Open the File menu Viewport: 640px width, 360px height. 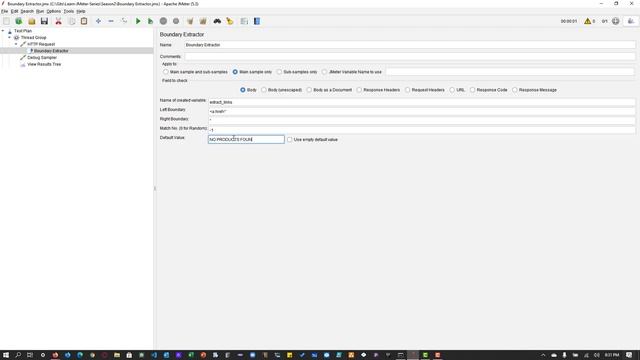[x=4, y=11]
